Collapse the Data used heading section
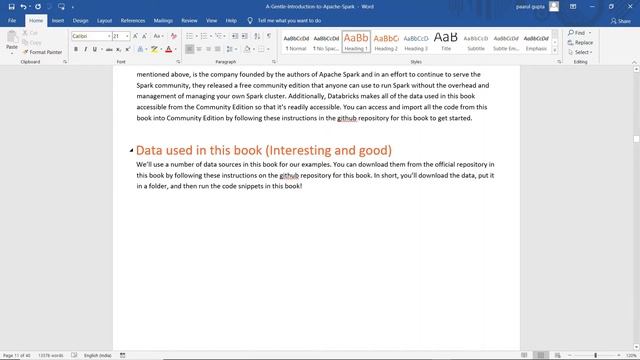Screen dimensions: 640x360 (131, 150)
